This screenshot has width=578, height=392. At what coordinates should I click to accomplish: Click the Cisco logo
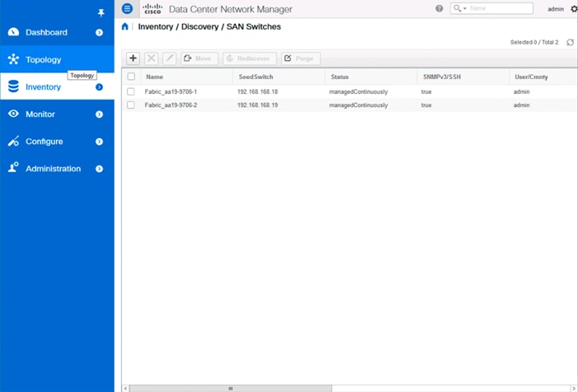click(x=153, y=9)
